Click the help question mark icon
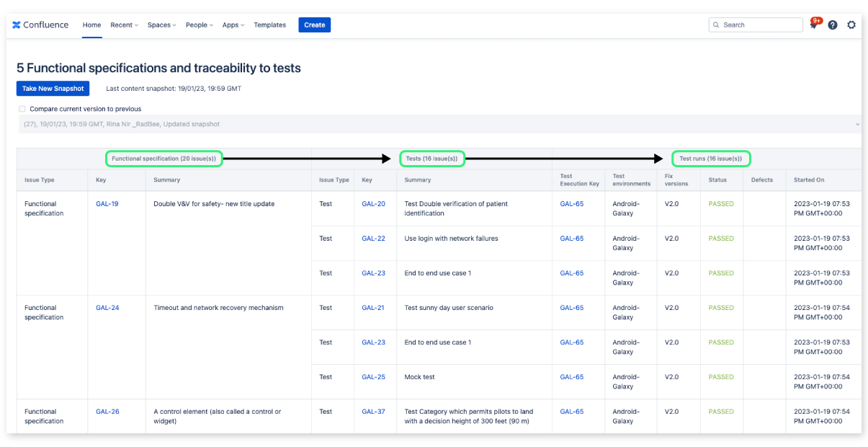 pos(832,25)
